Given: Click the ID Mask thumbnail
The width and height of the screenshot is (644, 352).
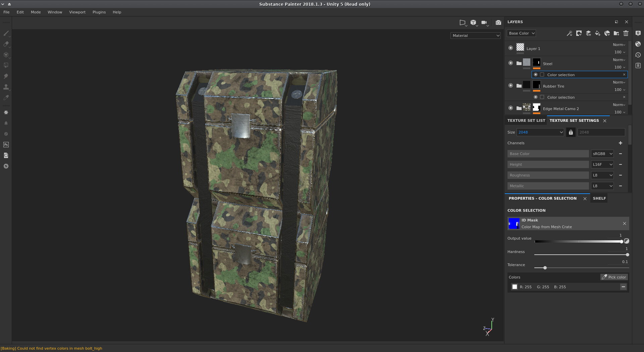Looking at the screenshot, I should [x=514, y=223].
